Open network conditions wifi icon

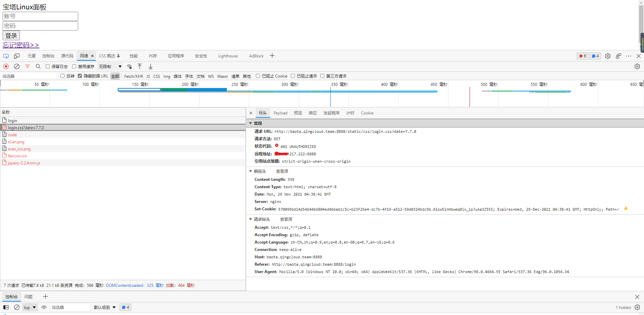pyautogui.click(x=129, y=66)
